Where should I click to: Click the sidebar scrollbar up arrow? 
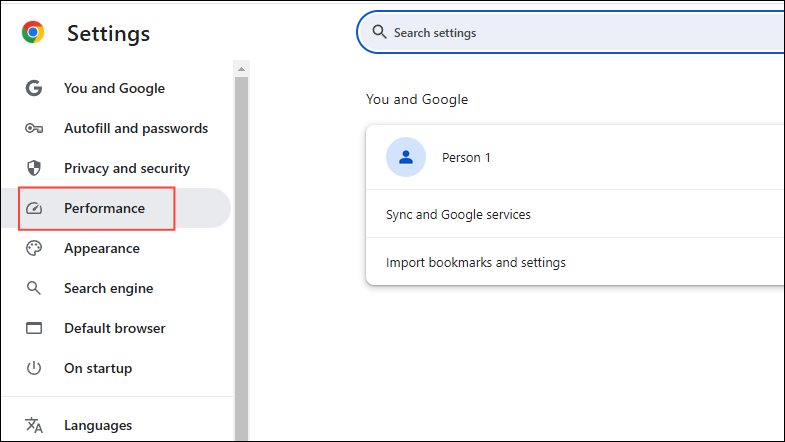coord(241,69)
